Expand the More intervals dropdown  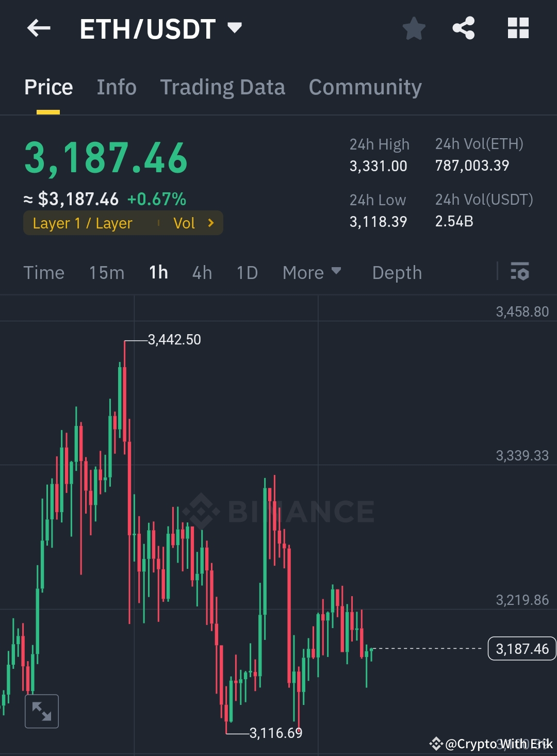[312, 272]
